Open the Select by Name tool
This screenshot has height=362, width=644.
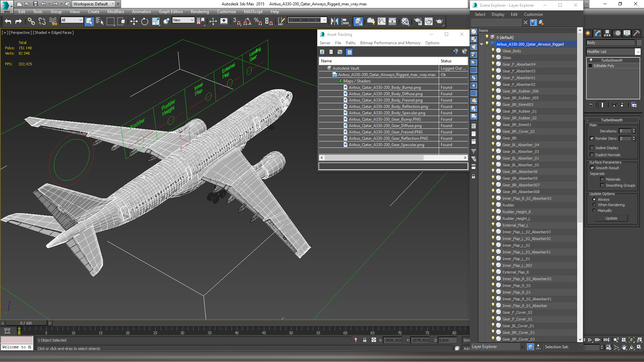pyautogui.click(x=100, y=21)
